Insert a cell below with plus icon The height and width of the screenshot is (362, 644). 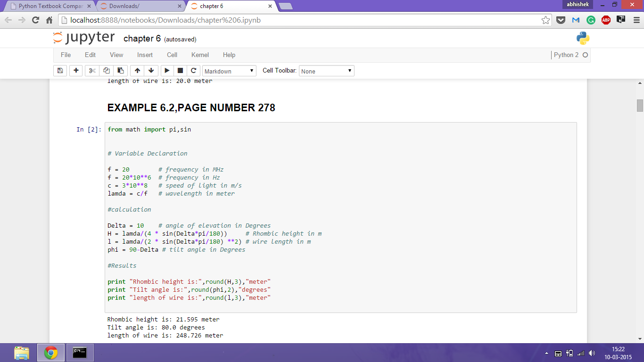point(76,71)
